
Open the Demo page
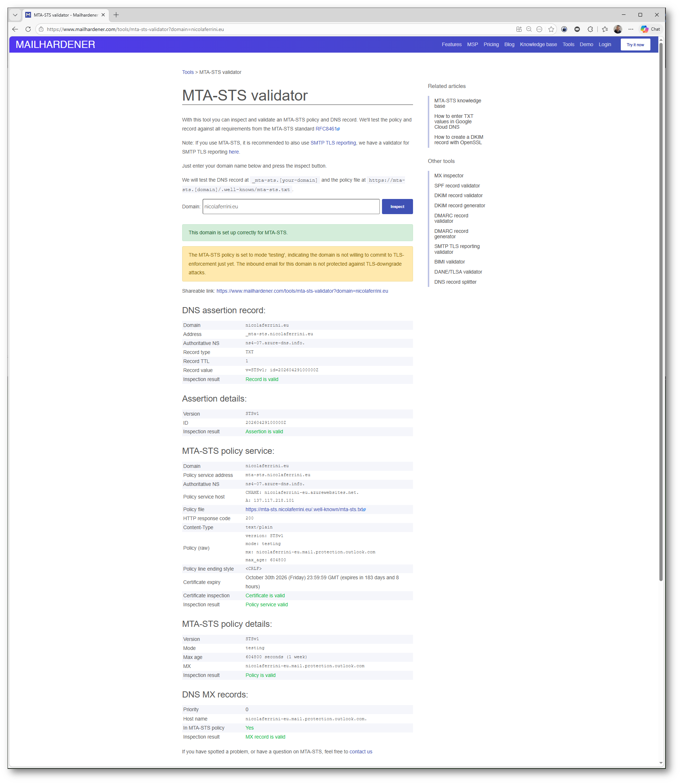[x=586, y=44]
